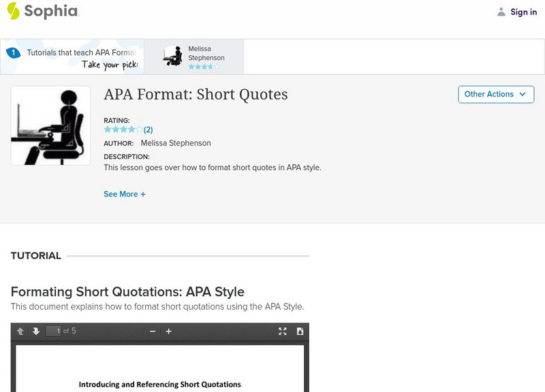This screenshot has width=545, height=392.
Task: Expand See More + link
Action: click(x=125, y=194)
